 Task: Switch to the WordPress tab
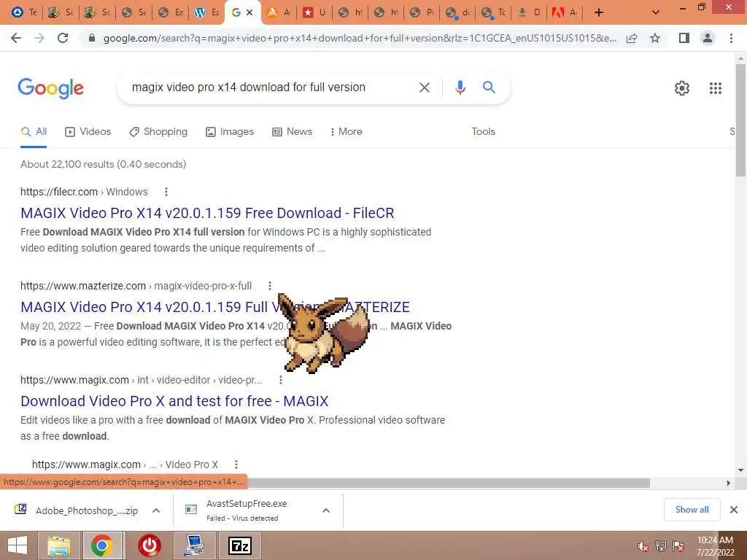pos(206,12)
